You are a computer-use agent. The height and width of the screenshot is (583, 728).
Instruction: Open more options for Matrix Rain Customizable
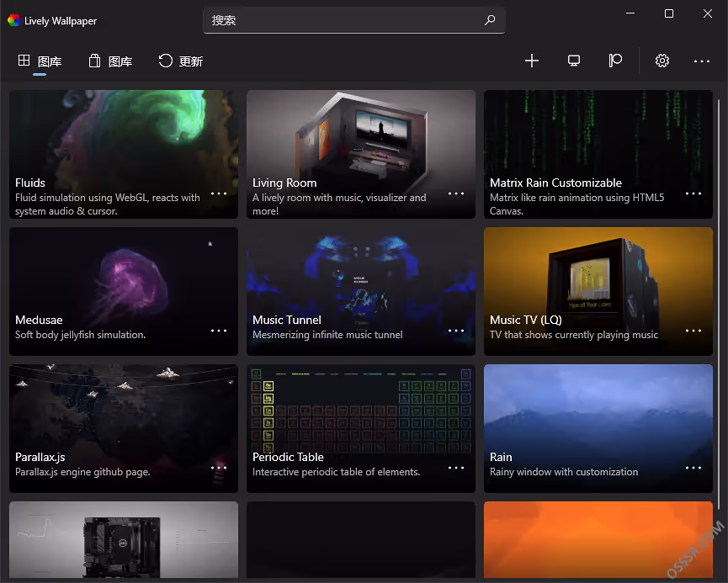click(x=693, y=193)
